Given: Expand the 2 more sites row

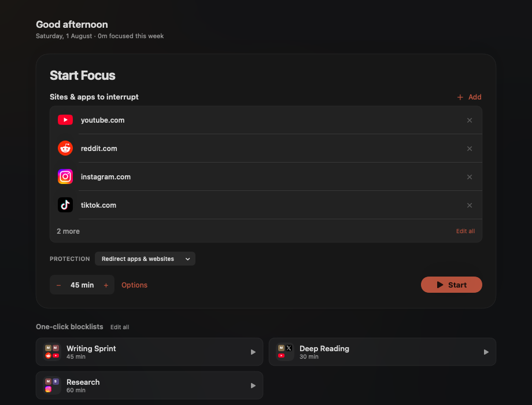Looking at the screenshot, I should pos(68,231).
